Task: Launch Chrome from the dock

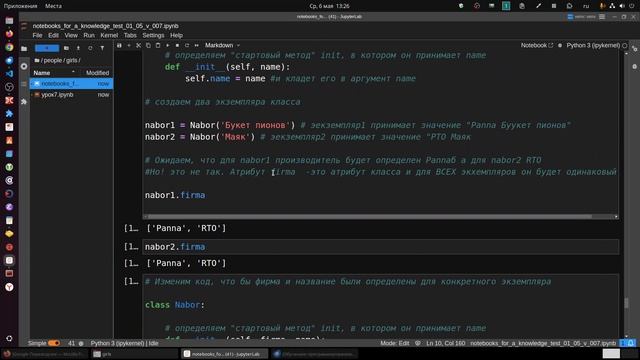Action: pyautogui.click(x=9, y=47)
